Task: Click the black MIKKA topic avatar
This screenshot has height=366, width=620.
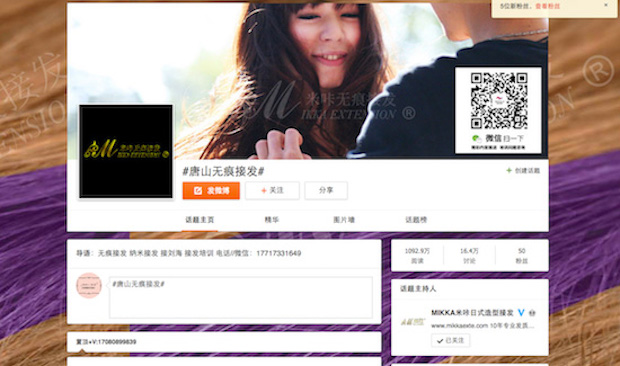Action: point(126,151)
